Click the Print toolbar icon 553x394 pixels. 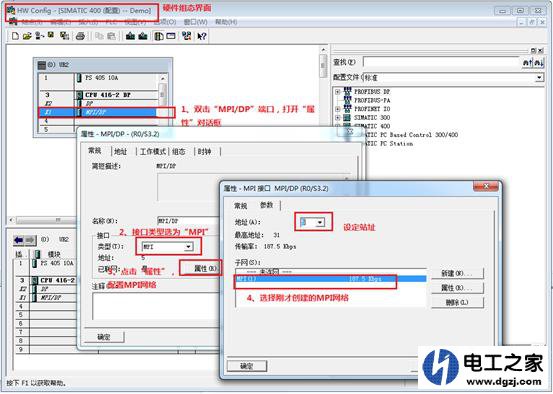pos(80,36)
